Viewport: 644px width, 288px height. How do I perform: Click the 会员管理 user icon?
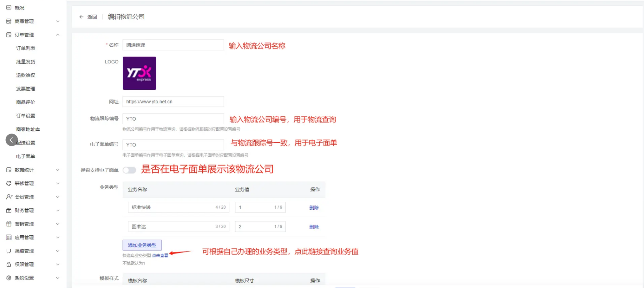[x=9, y=197]
